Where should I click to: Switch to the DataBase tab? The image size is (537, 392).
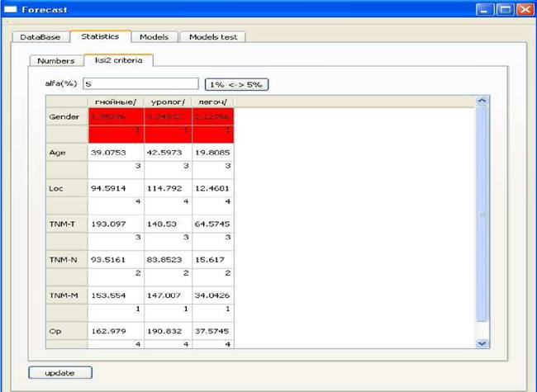40,37
